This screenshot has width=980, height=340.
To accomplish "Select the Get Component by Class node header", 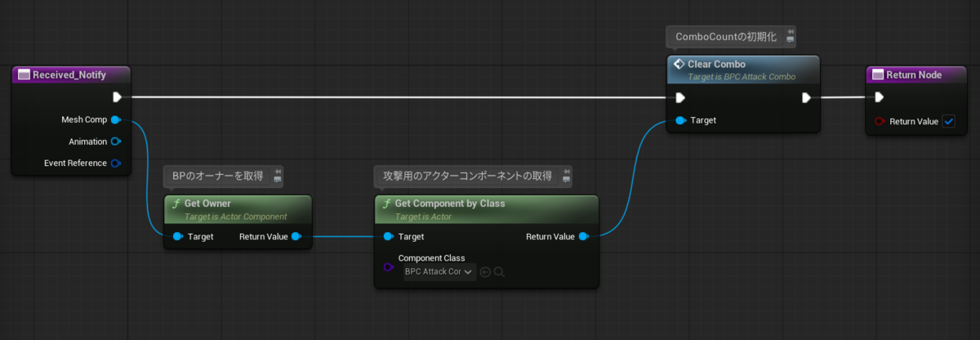I will tap(487, 209).
